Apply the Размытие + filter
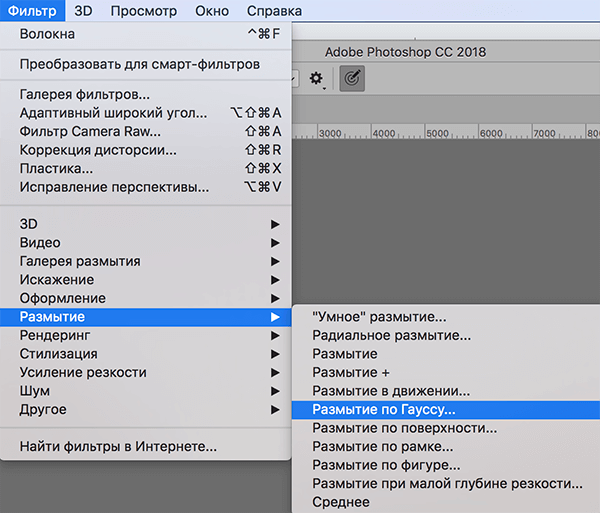Viewport: 600px width, 513px height. (446, 373)
